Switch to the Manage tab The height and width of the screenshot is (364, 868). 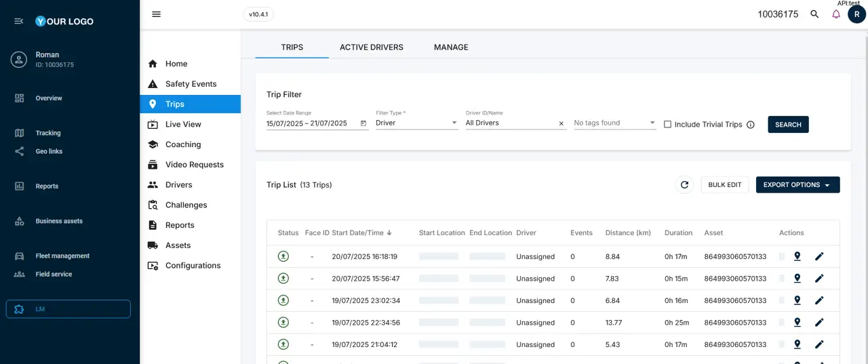451,47
